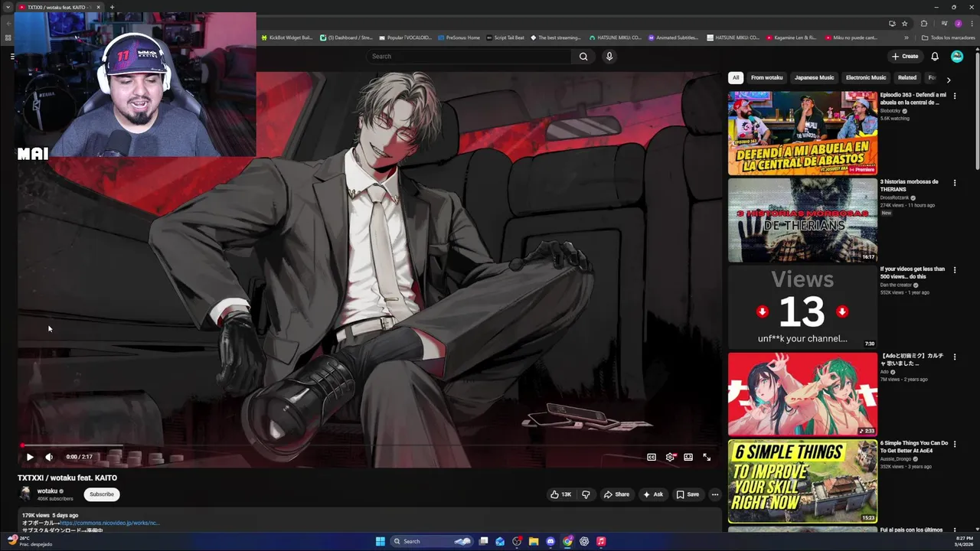Enter full screen mode

[707, 457]
